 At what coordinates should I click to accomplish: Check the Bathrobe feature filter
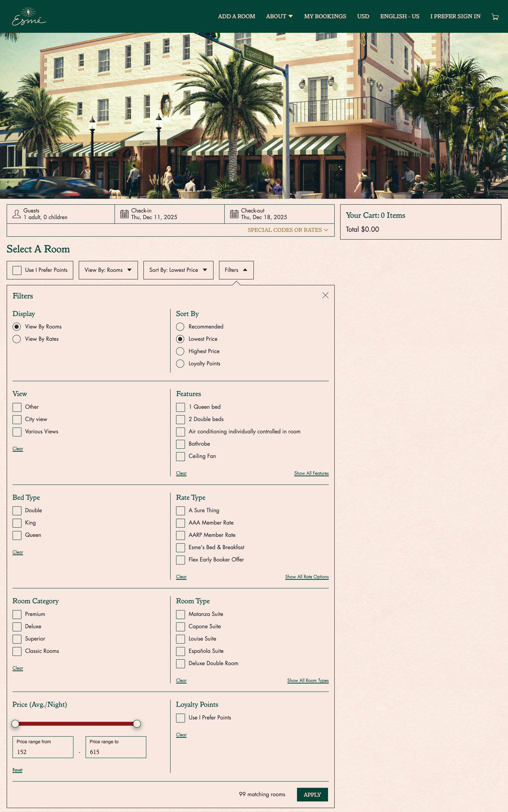(x=180, y=444)
